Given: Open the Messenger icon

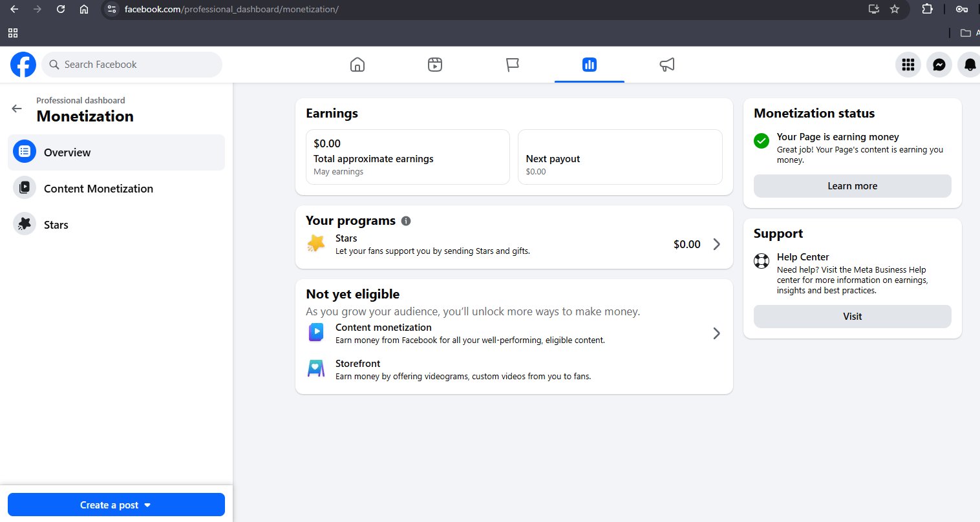Looking at the screenshot, I should pyautogui.click(x=939, y=65).
